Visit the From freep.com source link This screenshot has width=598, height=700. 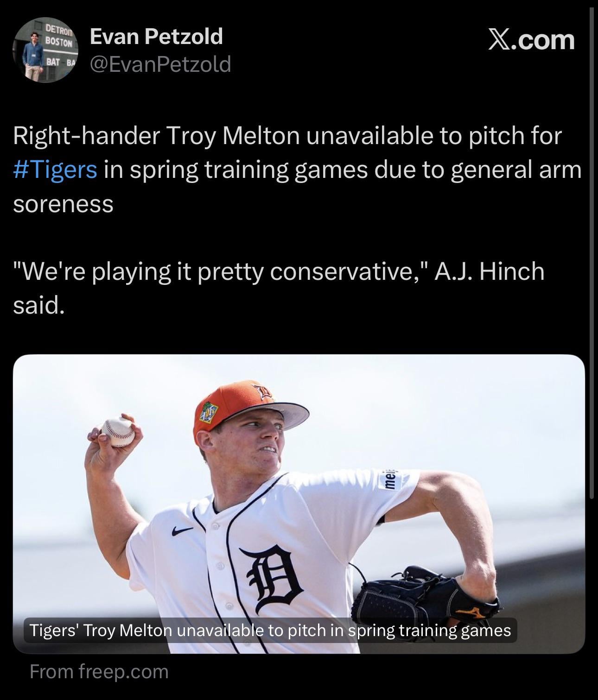click(99, 671)
